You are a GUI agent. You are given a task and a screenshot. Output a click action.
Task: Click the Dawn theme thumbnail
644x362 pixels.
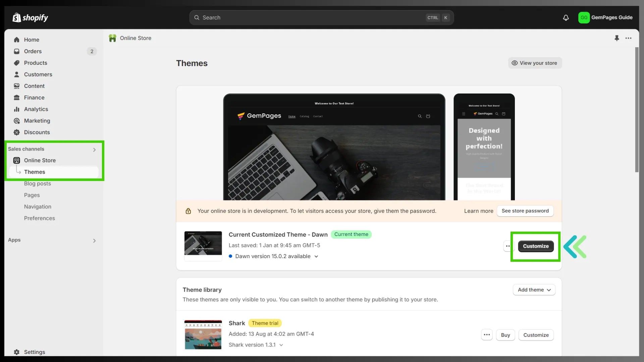203,246
